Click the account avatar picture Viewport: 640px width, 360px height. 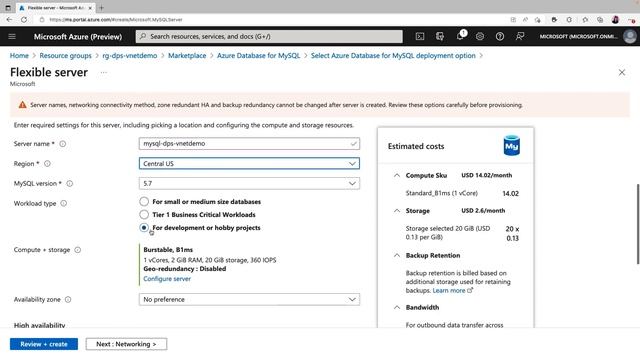[630, 36]
